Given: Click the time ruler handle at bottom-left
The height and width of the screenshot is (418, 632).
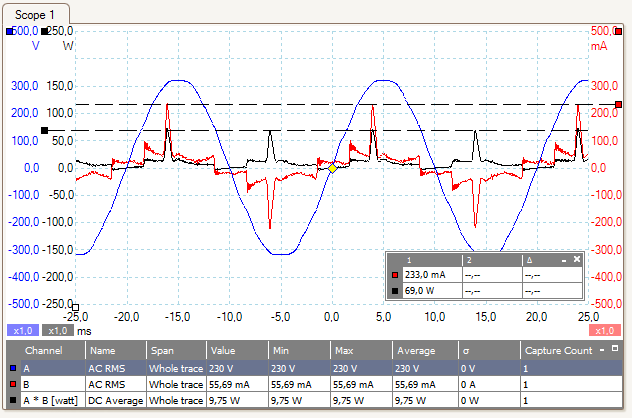Looking at the screenshot, I should pos(76,307).
